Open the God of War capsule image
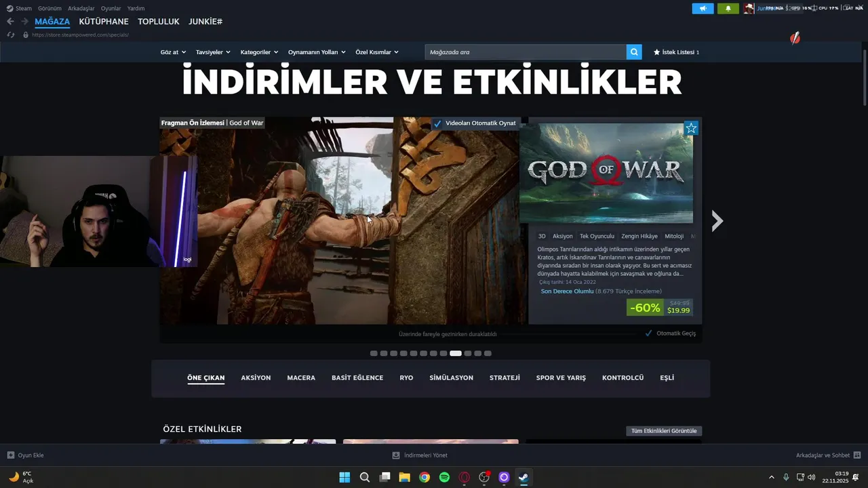Screen dimensions: 868x488 (606, 173)
